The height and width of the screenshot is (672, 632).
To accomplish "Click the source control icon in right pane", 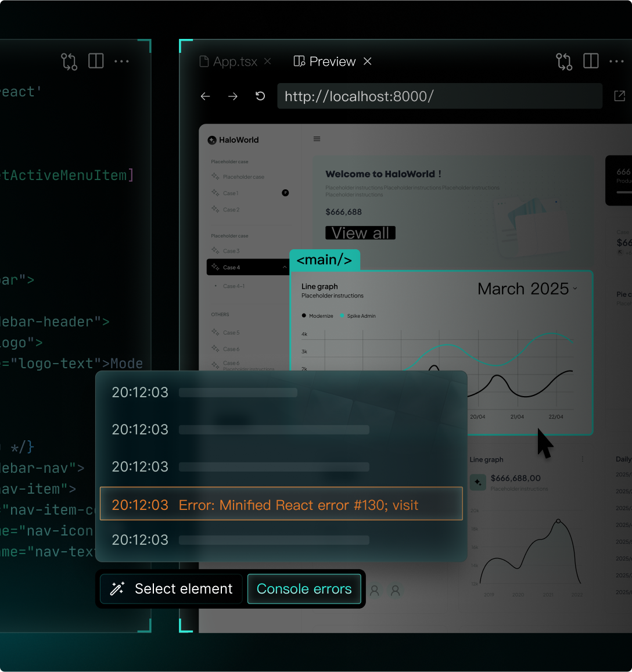I will (563, 62).
